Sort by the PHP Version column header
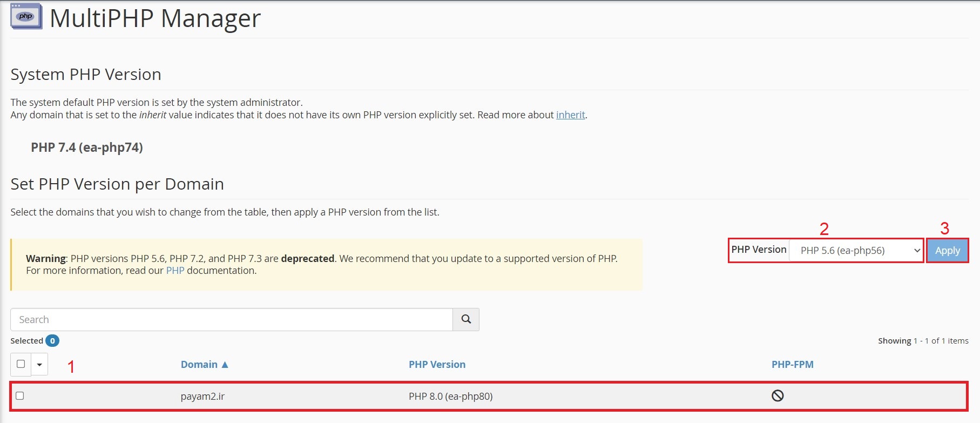 point(437,364)
